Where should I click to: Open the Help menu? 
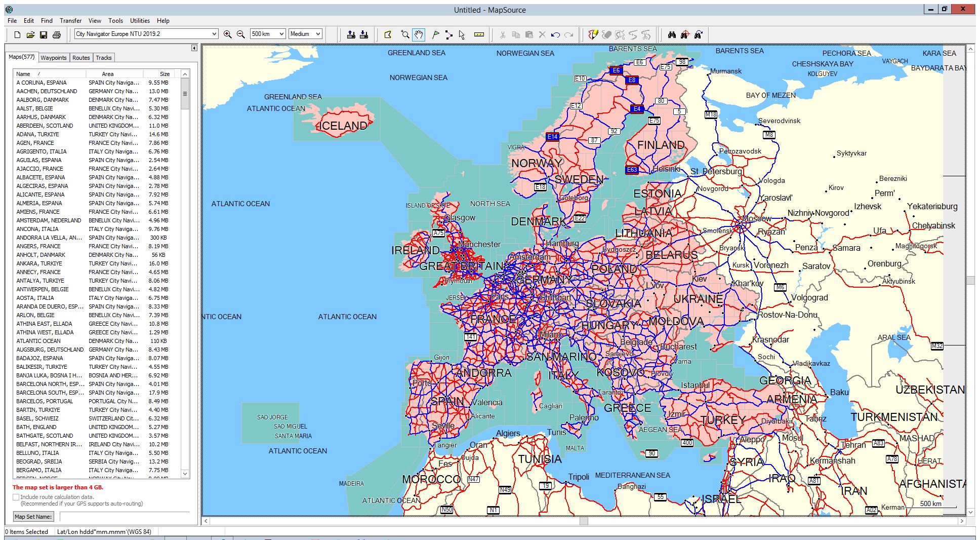click(163, 21)
